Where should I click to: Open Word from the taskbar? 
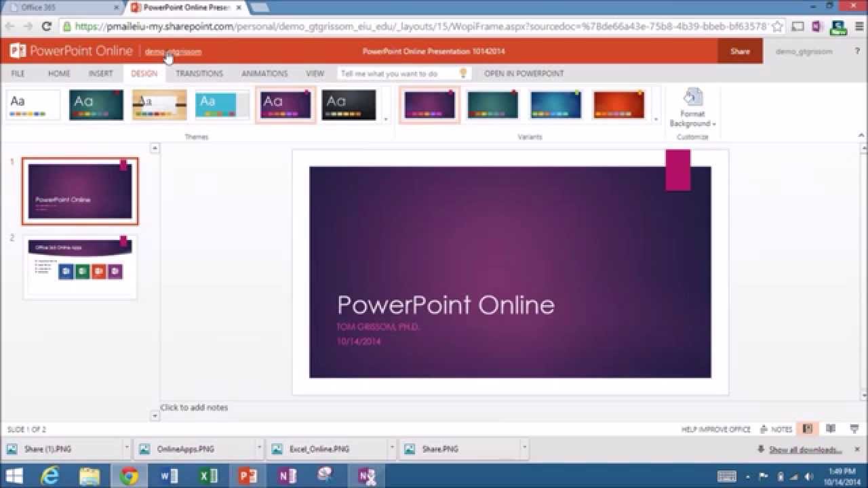pyautogui.click(x=169, y=476)
